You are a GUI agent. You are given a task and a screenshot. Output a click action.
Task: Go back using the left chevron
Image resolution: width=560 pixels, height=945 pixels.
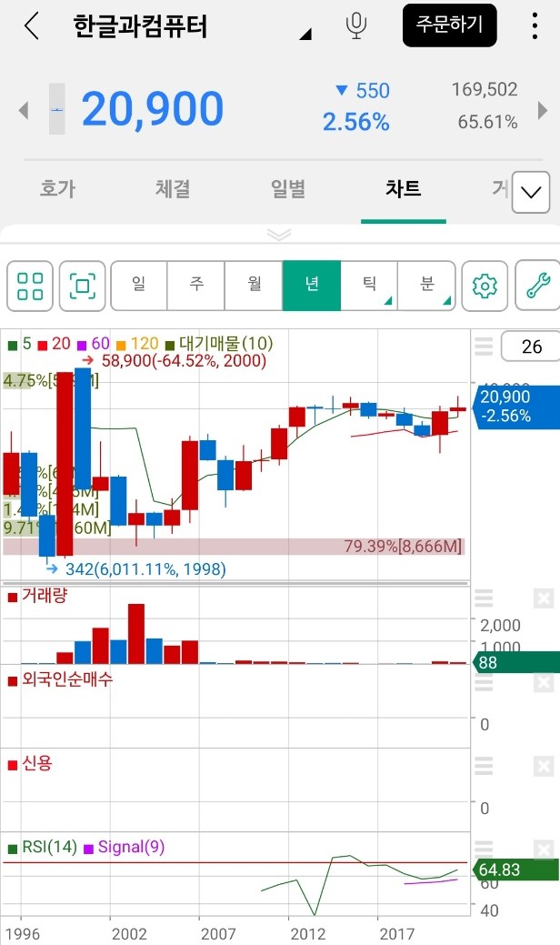pos(32,25)
